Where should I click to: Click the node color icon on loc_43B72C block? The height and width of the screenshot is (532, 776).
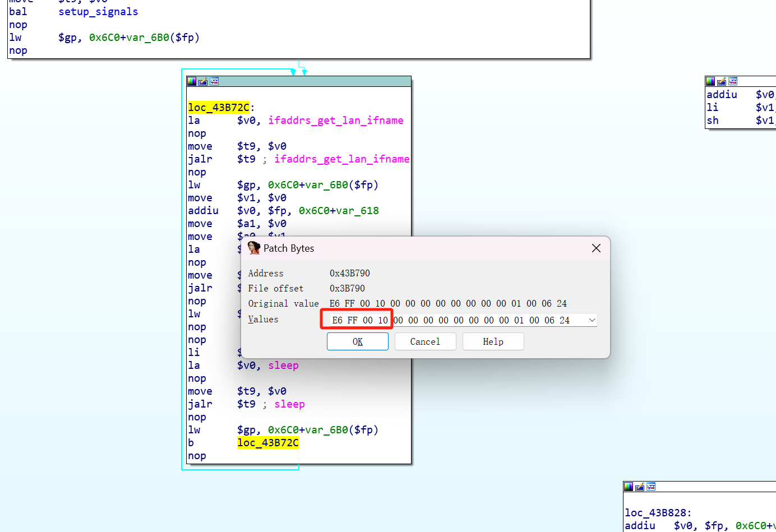point(192,81)
